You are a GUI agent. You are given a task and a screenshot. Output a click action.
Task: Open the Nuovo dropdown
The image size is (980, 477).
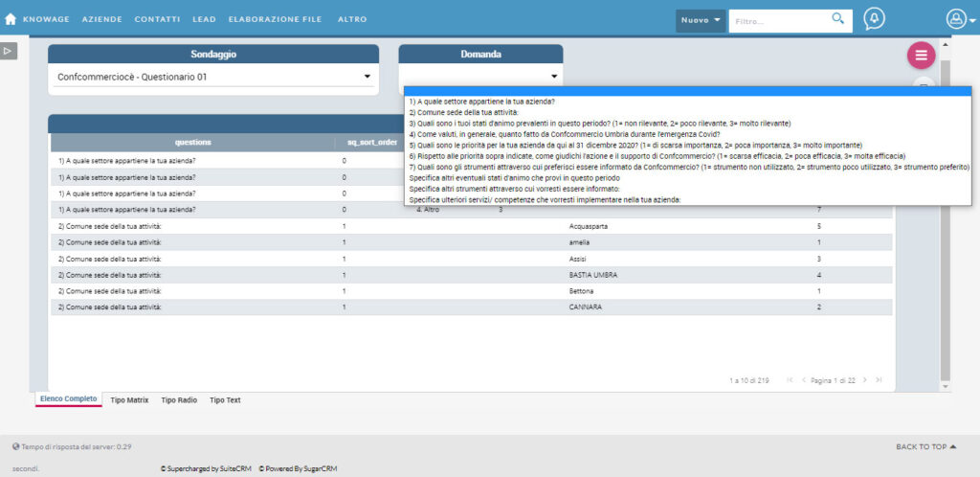[x=701, y=20]
